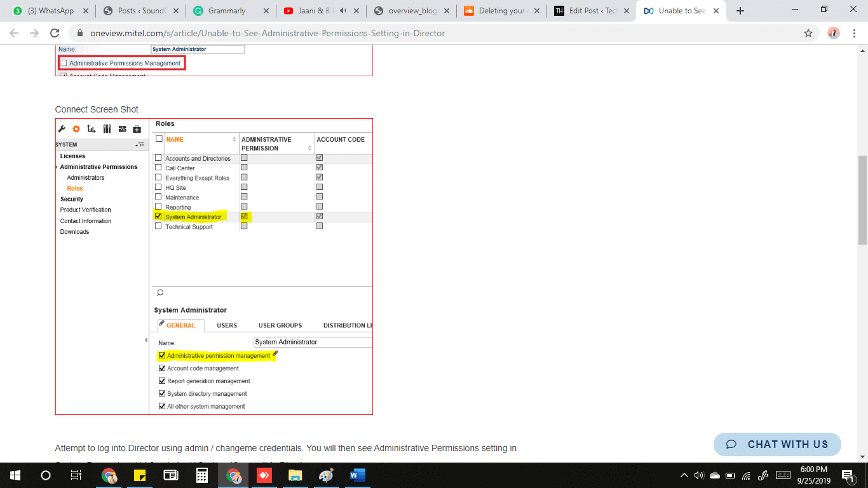Open Paint from taskbar
This screenshot has width=868, height=488.
(x=325, y=475)
